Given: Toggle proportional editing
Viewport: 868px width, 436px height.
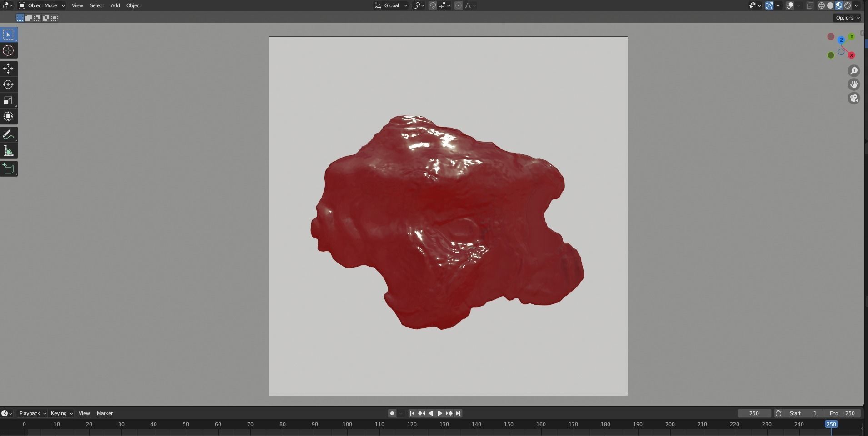Looking at the screenshot, I should tap(458, 5).
